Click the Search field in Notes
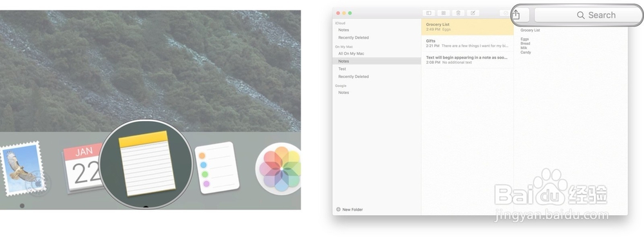This screenshot has width=644, height=237. 587,15
